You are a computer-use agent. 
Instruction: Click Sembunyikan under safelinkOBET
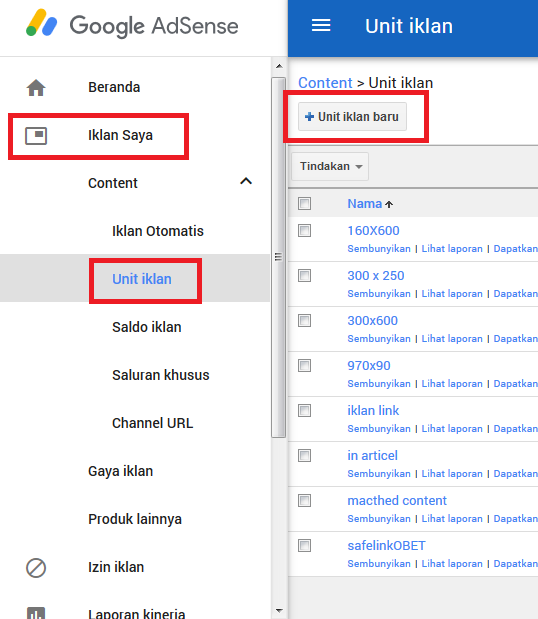379,564
